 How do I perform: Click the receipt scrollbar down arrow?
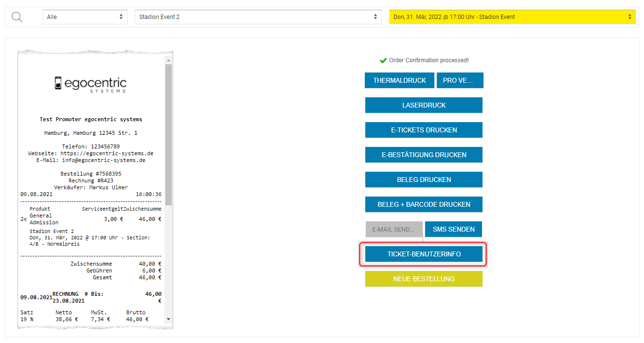(x=169, y=319)
